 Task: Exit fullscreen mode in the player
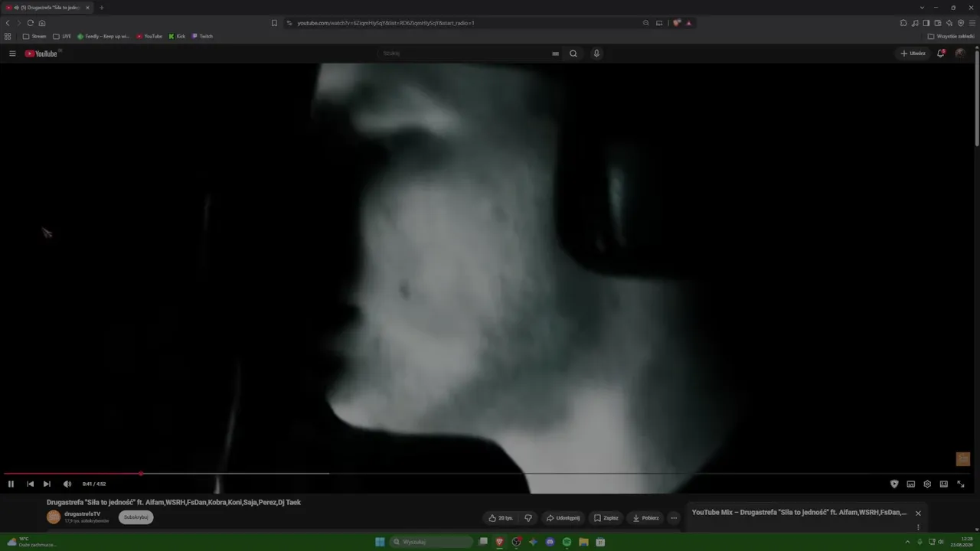pyautogui.click(x=961, y=484)
